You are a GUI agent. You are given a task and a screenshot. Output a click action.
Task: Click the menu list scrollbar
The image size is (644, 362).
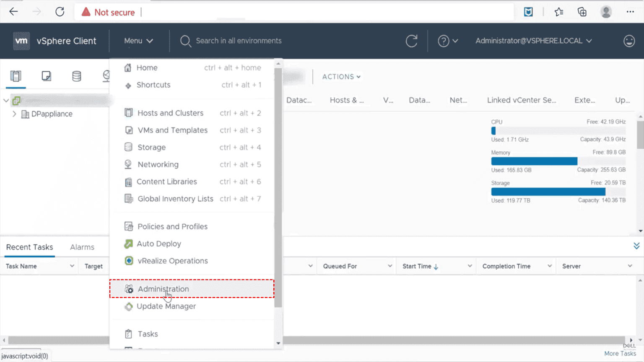(278, 188)
